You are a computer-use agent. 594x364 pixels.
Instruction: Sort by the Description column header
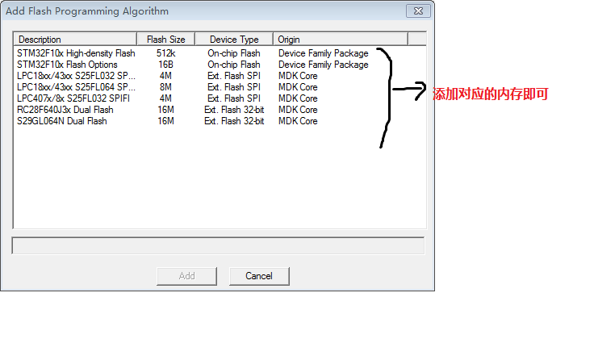pyautogui.click(x=75, y=40)
